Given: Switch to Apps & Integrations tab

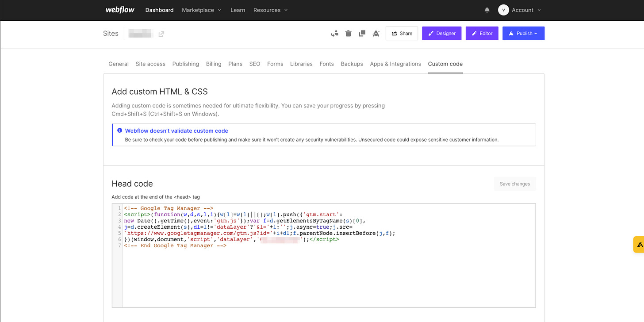Looking at the screenshot, I should (395, 64).
